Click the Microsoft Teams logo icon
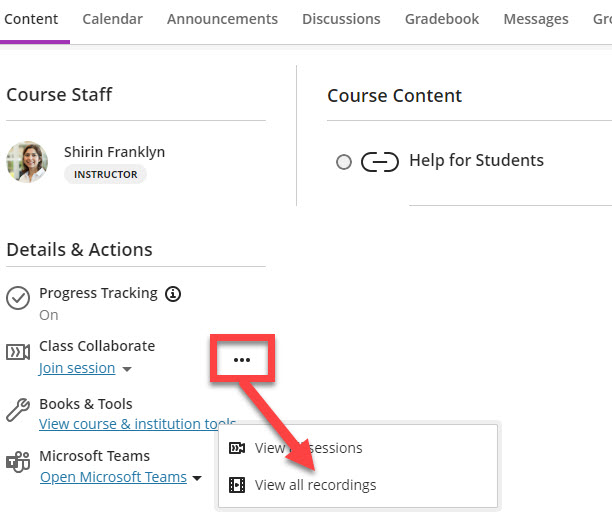Viewport: 612px width, 516px height. (x=18, y=463)
